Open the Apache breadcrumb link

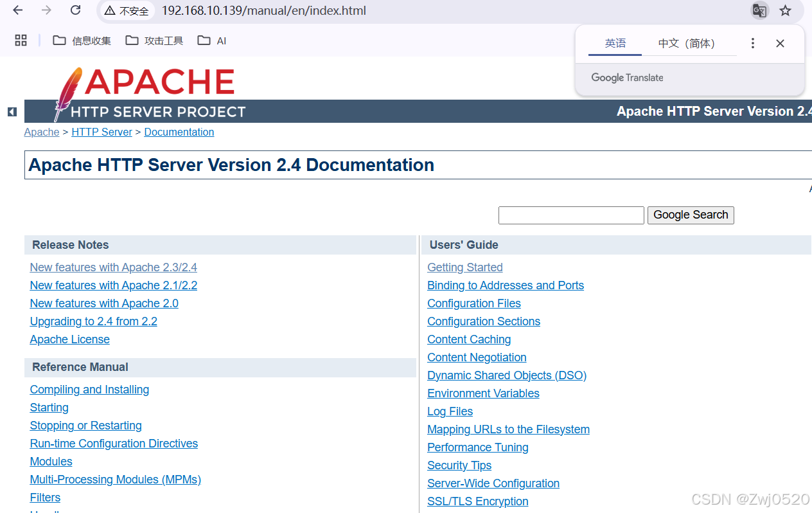click(42, 132)
